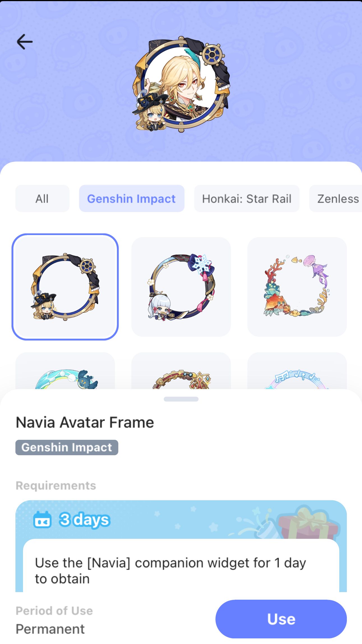Viewport: 362px width, 644px height.
Task: Choose the music notes avatar frame
Action: (x=297, y=371)
